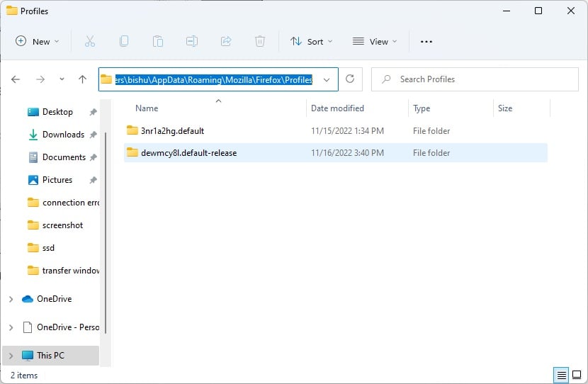Click the Copy icon in toolbar
588x384 pixels.
point(124,41)
